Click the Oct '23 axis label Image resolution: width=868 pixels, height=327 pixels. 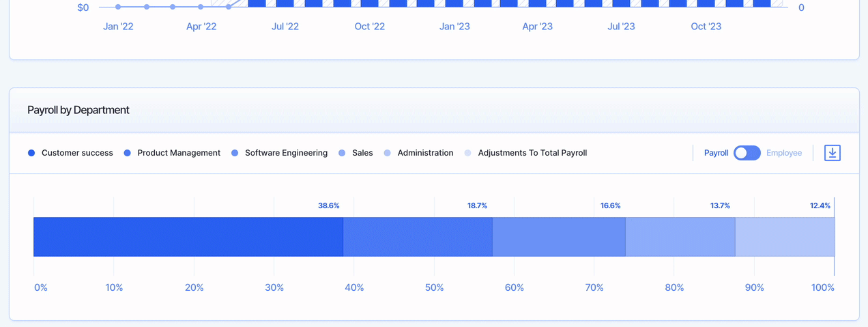[x=706, y=27]
